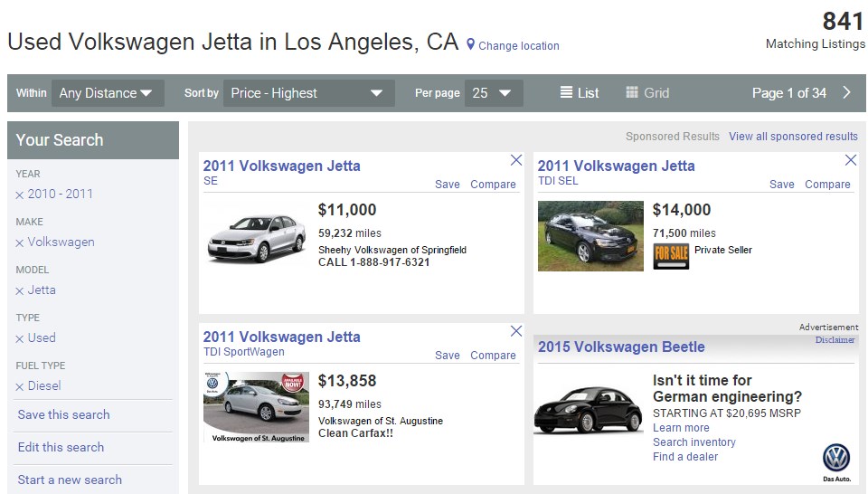Open the Within Any Distance dropdown
This screenshot has width=868, height=494.
108,93
